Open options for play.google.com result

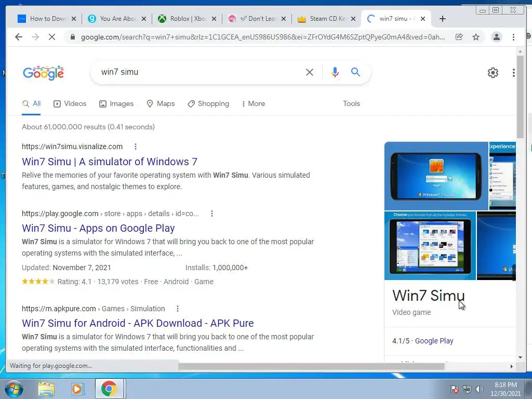212,214
